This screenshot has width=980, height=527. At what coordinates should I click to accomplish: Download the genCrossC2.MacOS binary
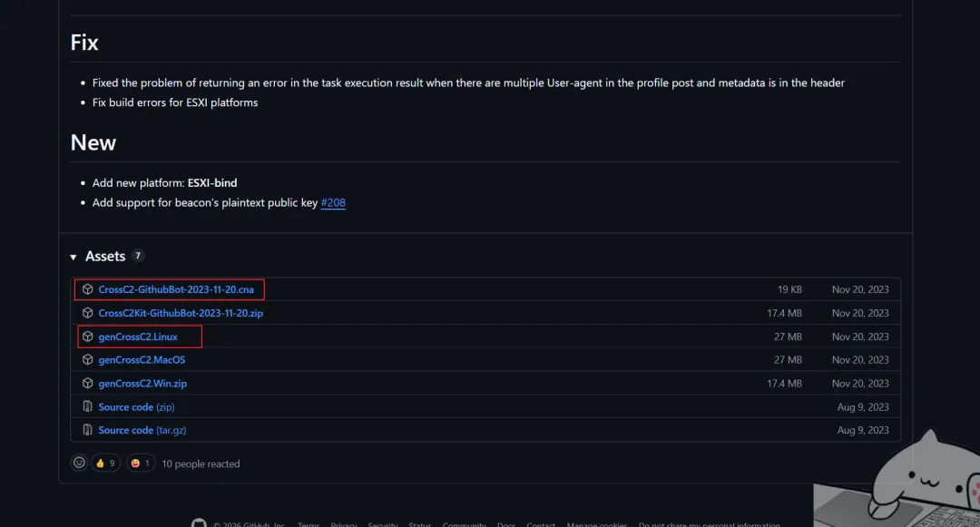142,360
